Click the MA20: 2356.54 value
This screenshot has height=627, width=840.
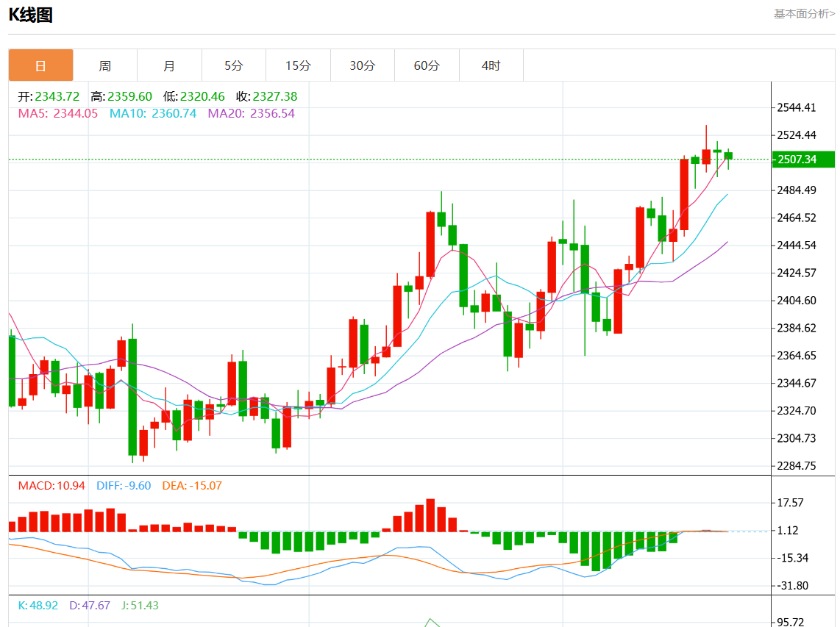pyautogui.click(x=252, y=113)
